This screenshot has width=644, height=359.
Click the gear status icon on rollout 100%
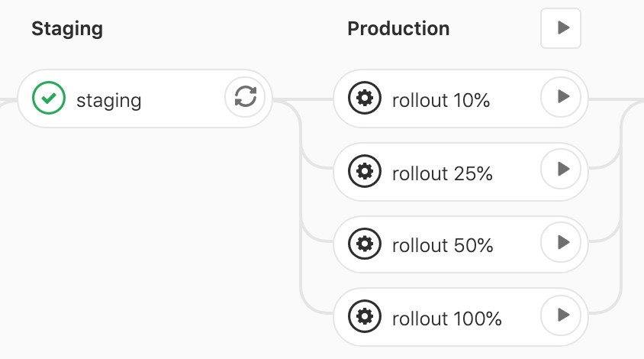[365, 317]
